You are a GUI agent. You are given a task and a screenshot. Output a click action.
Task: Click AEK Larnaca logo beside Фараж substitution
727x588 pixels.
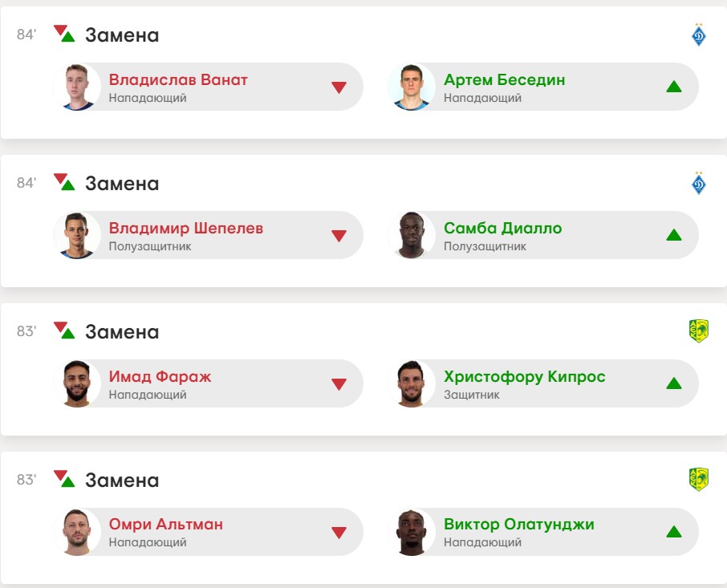click(698, 331)
